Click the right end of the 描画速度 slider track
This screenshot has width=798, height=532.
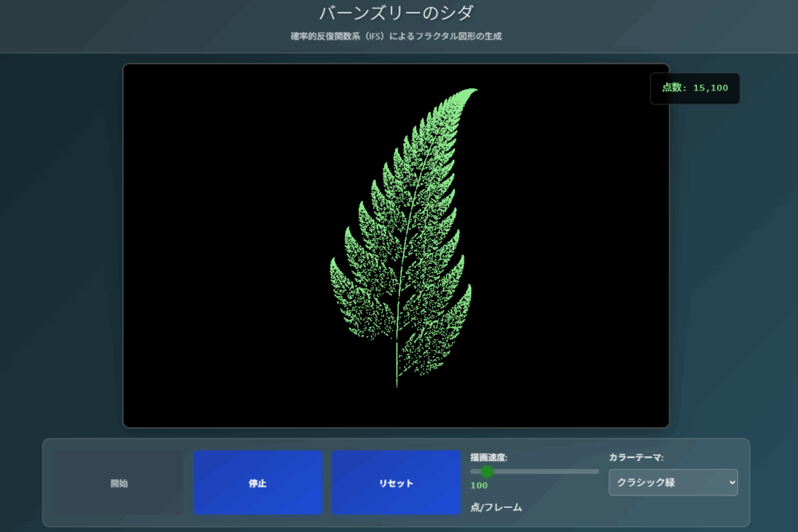(596, 471)
